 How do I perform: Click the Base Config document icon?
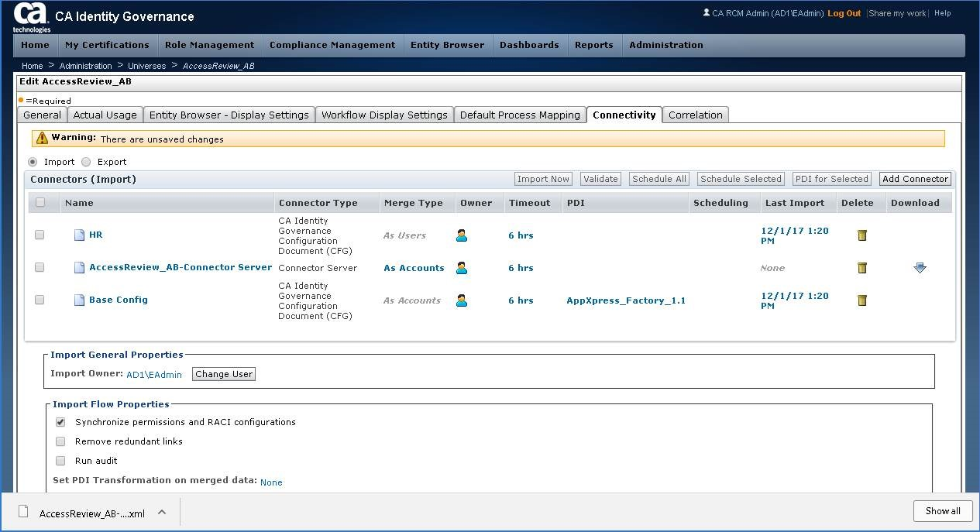click(79, 300)
